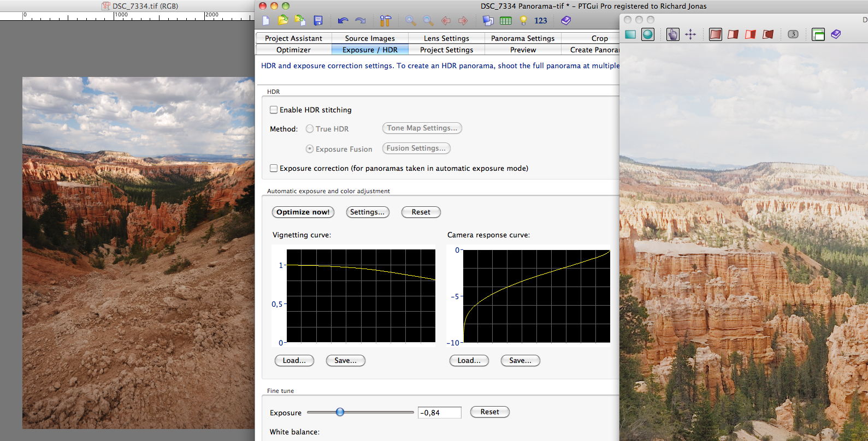Click the New Project blank page icon
Viewport: 868px width, 441px height.
(266, 21)
